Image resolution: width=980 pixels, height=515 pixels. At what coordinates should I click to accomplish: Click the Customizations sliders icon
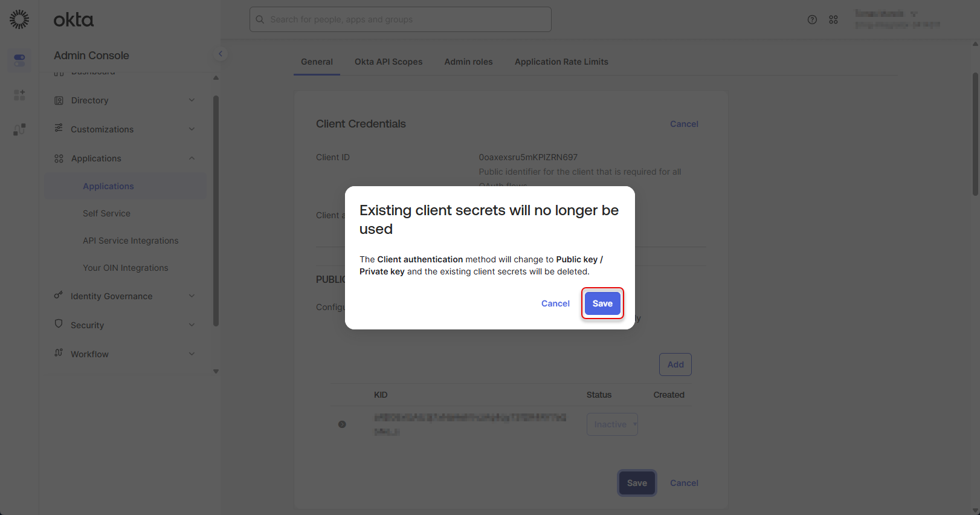coord(59,128)
